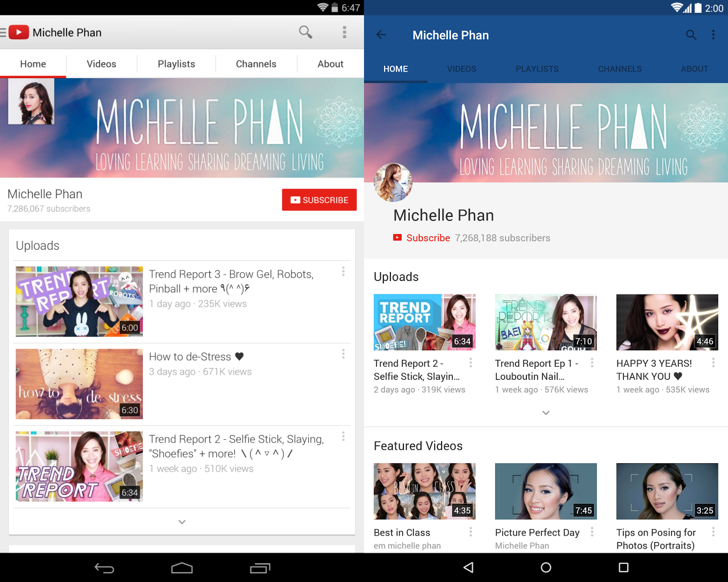Play the HAPPY 3 YEARS thumbnail (4:46)

tap(667, 322)
